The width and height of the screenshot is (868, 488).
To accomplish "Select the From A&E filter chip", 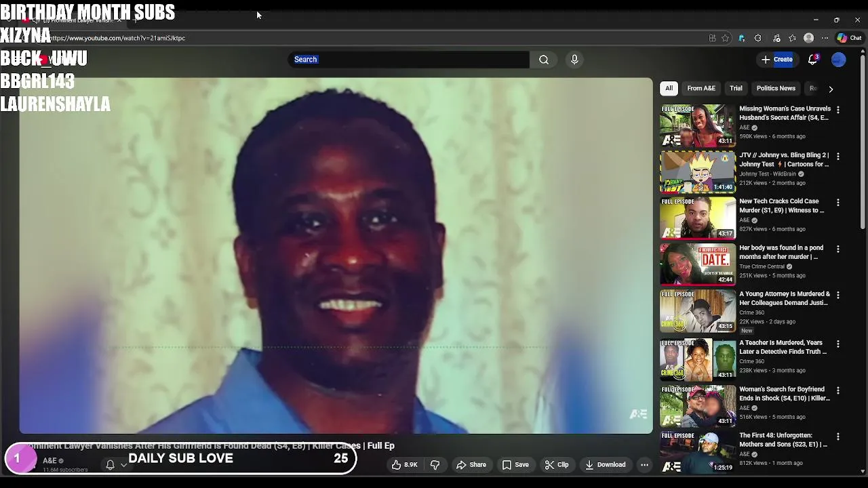I will [x=701, y=88].
